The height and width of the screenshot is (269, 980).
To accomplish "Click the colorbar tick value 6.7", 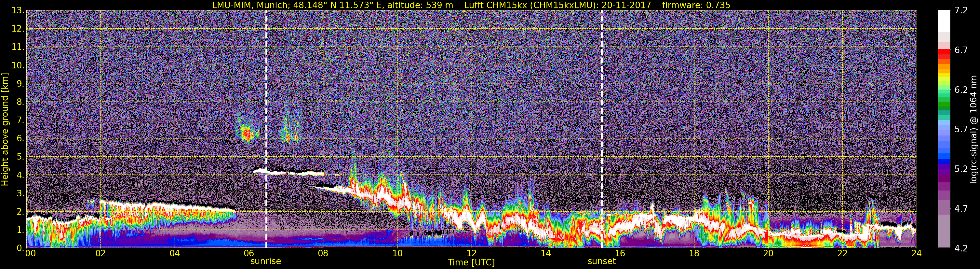I will point(961,50).
